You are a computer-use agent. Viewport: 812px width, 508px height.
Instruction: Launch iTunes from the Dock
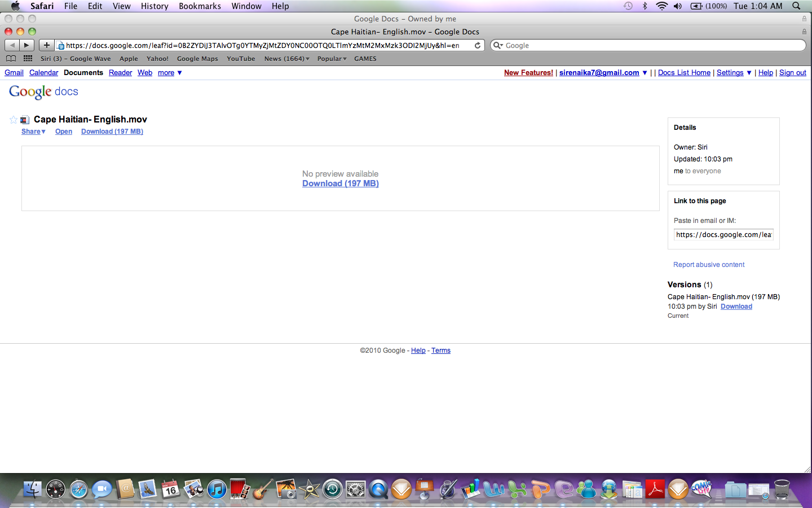[x=217, y=489]
